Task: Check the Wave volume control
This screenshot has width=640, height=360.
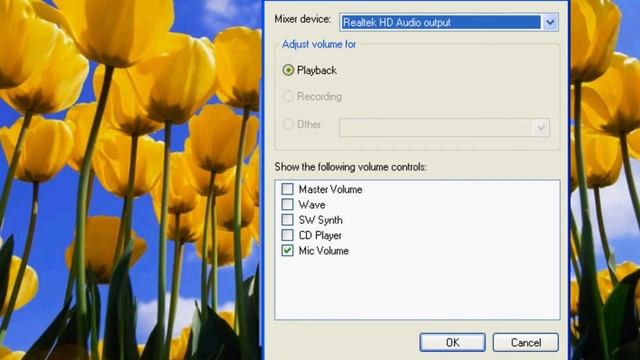Action: pyautogui.click(x=287, y=204)
